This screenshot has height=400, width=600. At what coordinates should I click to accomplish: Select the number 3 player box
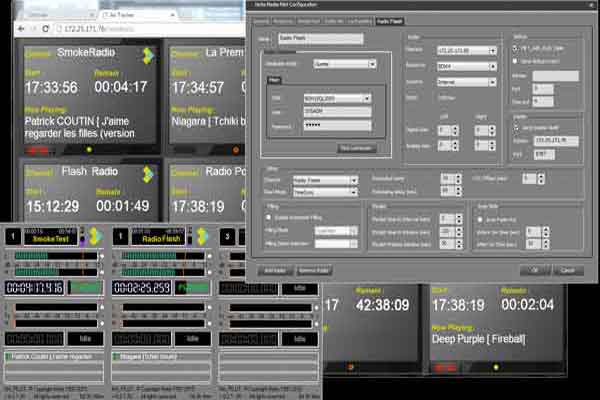[227, 236]
